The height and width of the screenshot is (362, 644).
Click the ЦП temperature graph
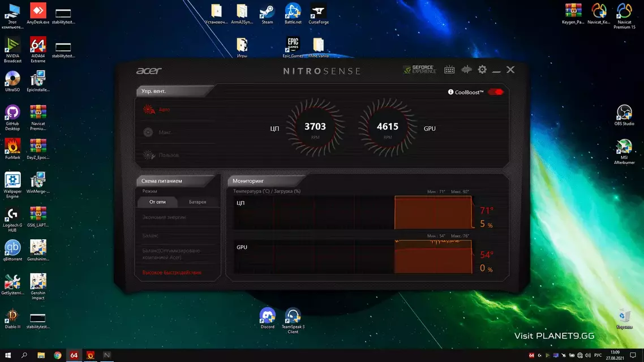[x=354, y=212]
